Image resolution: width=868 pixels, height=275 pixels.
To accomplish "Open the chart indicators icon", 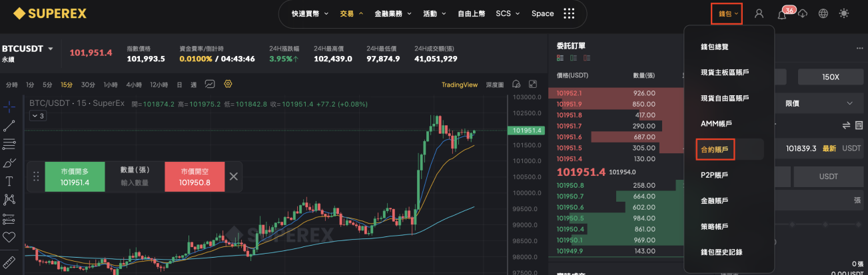I will click(211, 85).
